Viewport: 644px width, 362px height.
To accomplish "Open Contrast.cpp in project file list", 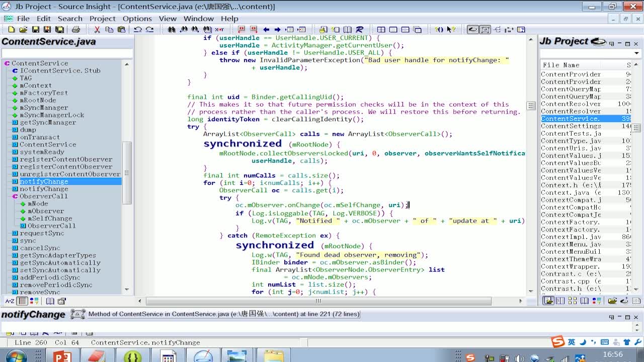I will 571,281.
